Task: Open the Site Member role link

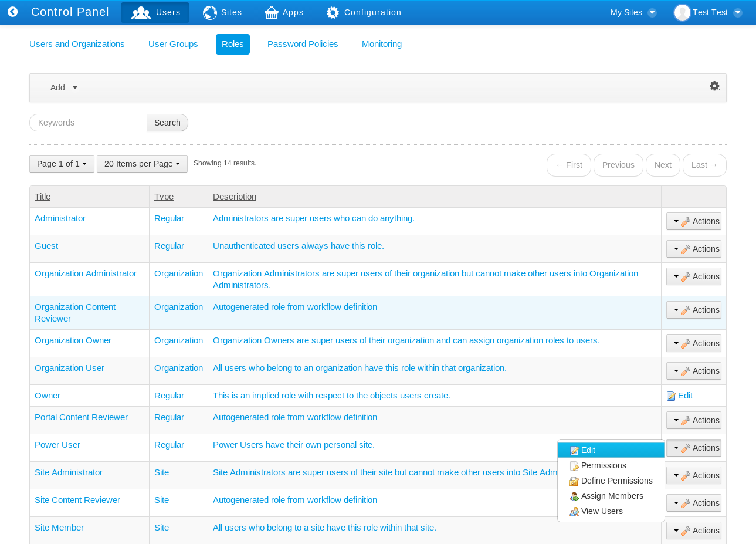Action: [59, 528]
